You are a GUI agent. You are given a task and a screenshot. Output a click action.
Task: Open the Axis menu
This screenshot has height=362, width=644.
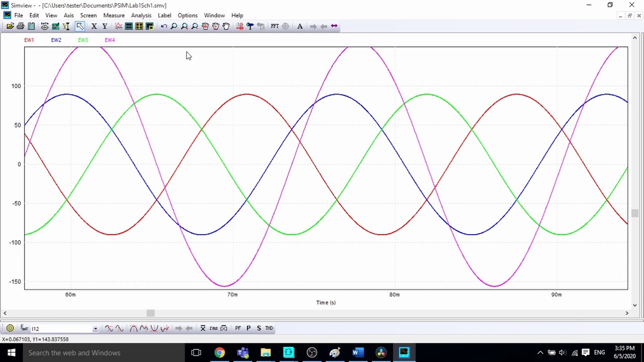tap(69, 16)
